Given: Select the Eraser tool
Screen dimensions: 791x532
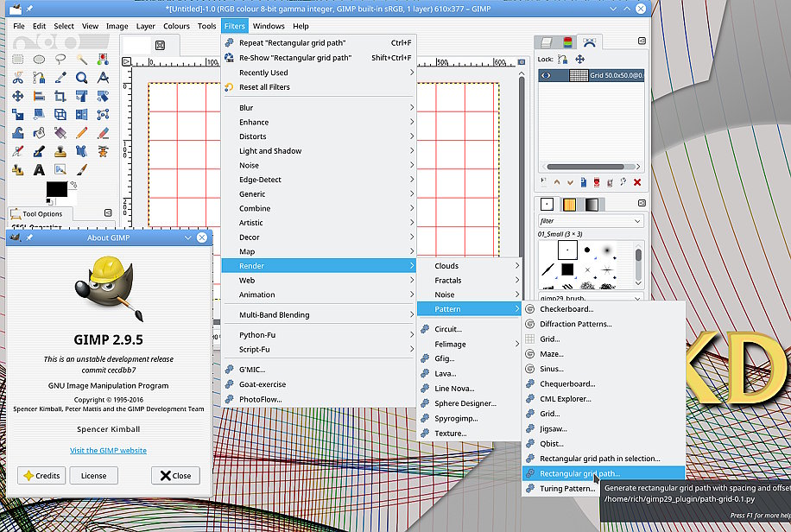Looking at the screenshot, I should click(103, 133).
